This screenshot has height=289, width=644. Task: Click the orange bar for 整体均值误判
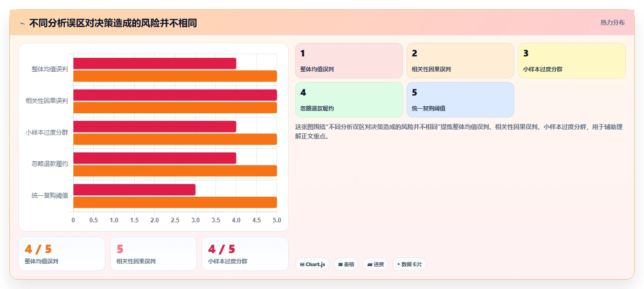(x=175, y=76)
